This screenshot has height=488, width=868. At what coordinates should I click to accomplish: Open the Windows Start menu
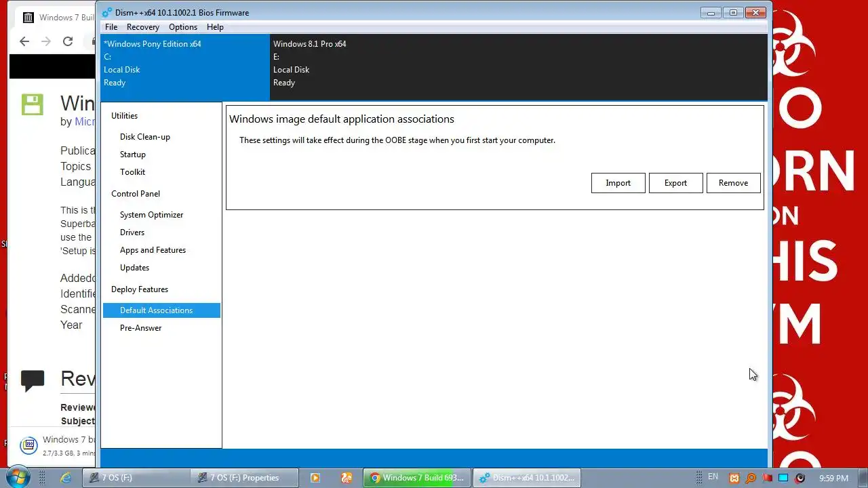point(18,477)
